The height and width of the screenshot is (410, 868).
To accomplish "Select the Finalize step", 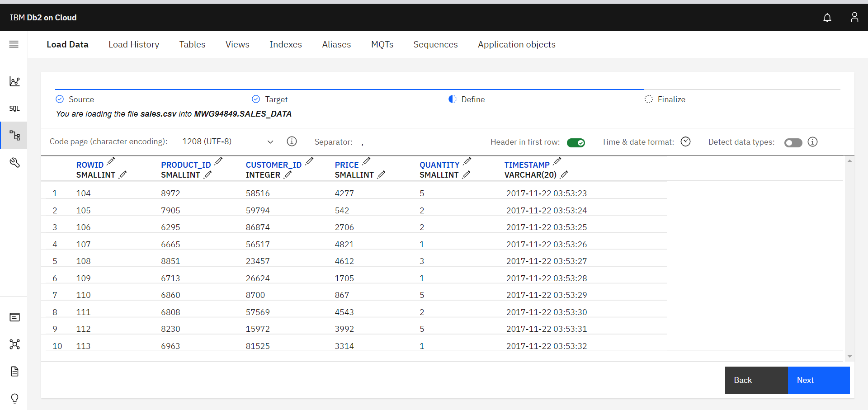I will tap(665, 99).
